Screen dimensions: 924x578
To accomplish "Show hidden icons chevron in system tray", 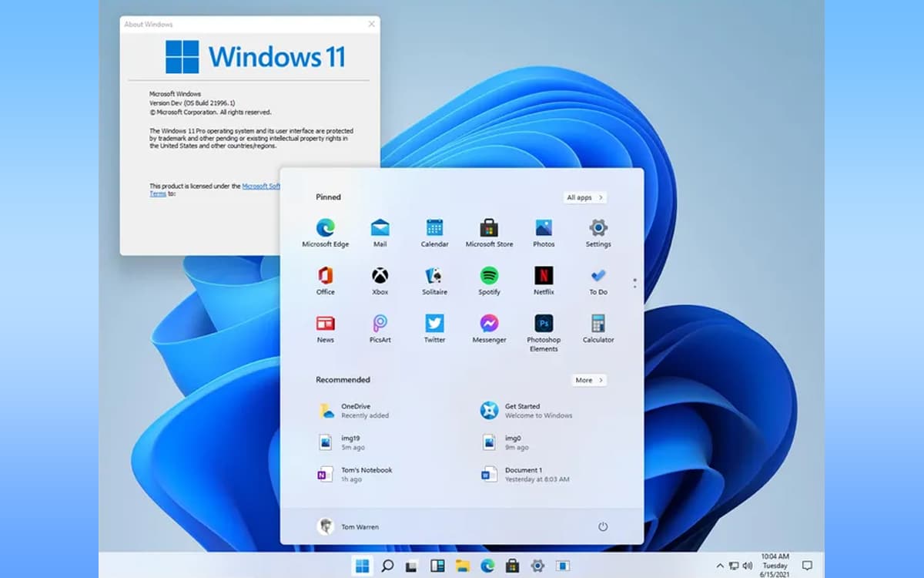I will [720, 566].
